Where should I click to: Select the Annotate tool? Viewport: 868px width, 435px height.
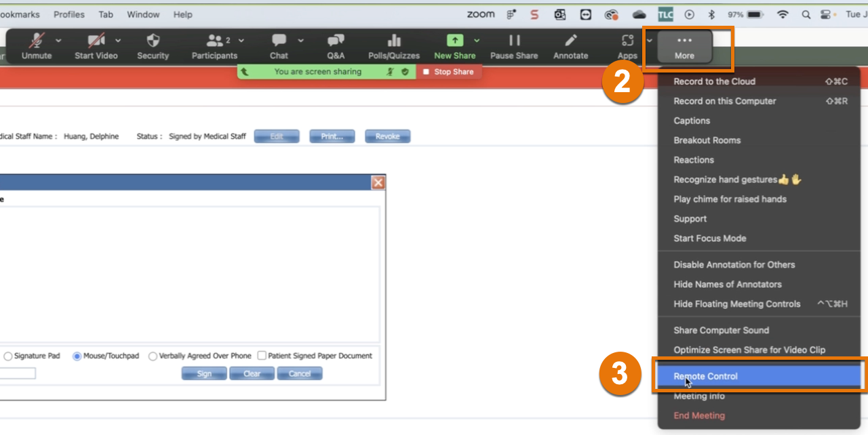tap(570, 46)
